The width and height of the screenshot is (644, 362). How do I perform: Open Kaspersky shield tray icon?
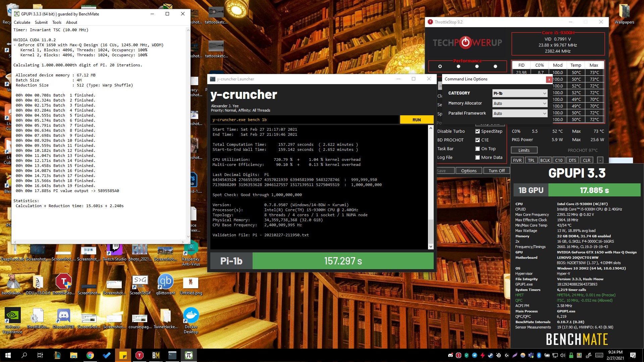coord(467,355)
